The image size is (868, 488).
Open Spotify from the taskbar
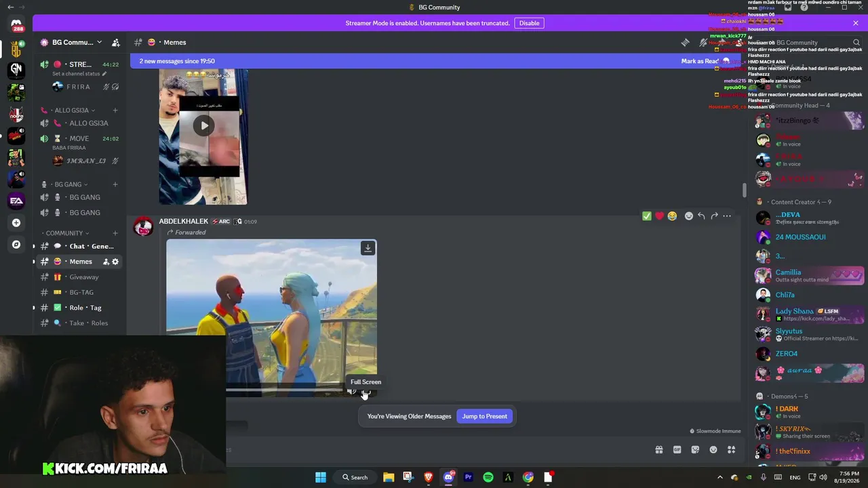(488, 477)
